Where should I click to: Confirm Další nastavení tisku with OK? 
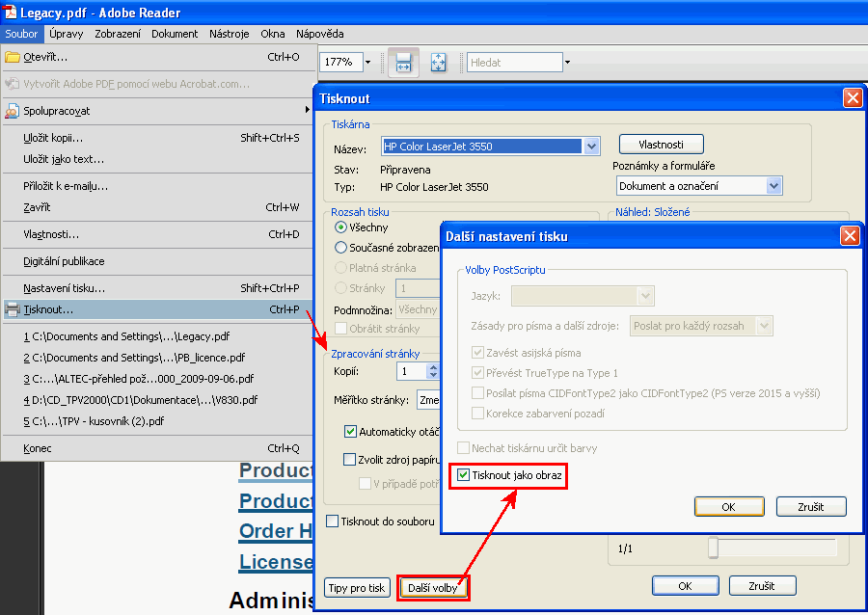click(728, 507)
